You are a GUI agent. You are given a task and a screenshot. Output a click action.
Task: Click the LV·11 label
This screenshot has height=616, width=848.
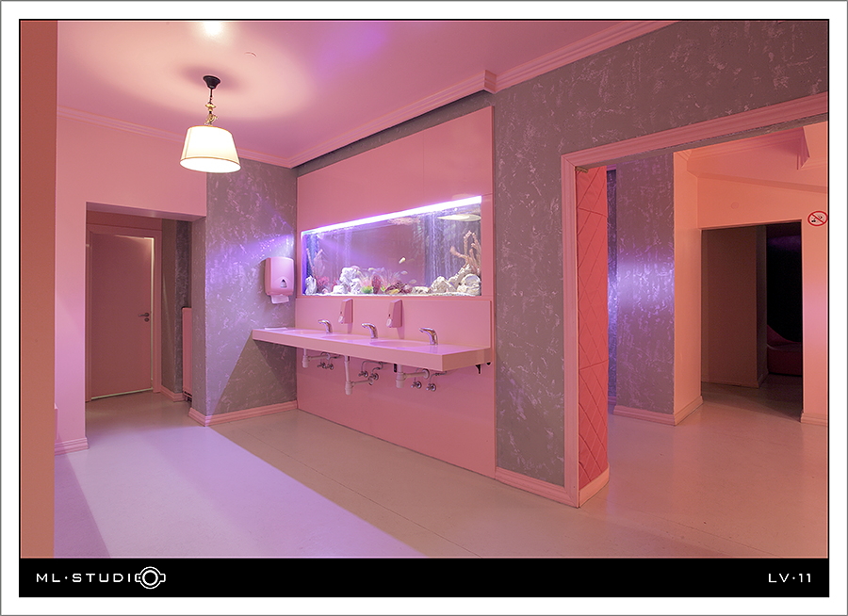[x=790, y=578]
